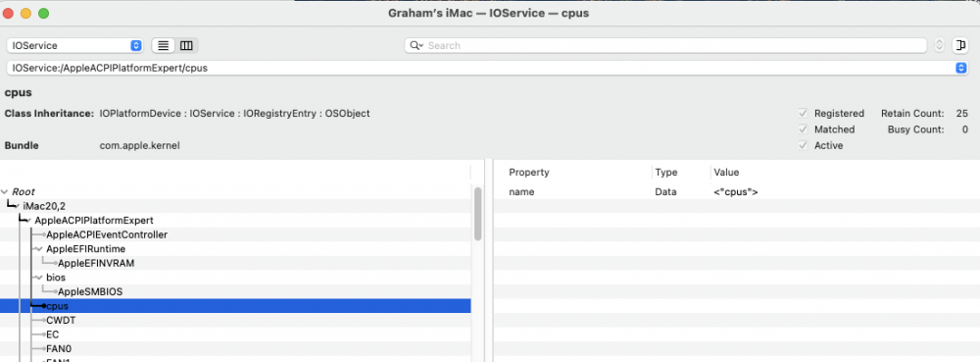
Task: Click the Busy Count value 0
Action: 965,129
